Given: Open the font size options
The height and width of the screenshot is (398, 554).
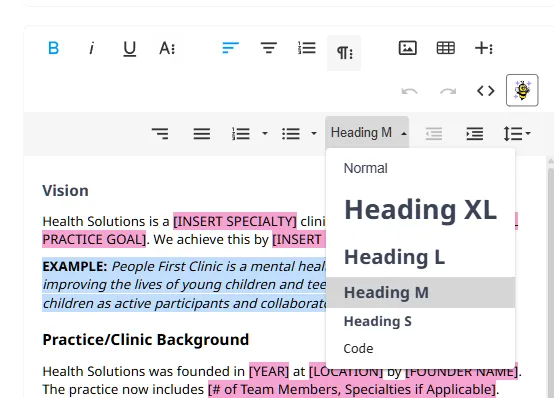Looking at the screenshot, I should (167, 48).
